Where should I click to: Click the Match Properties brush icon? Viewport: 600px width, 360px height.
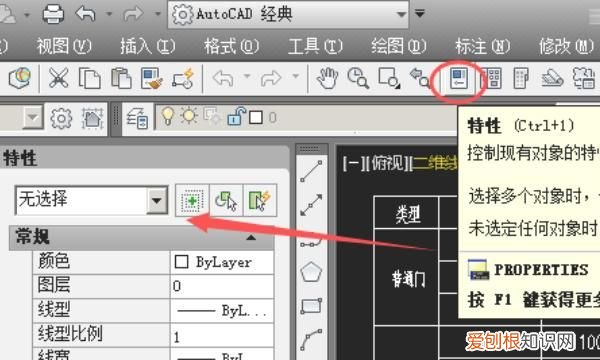152,78
